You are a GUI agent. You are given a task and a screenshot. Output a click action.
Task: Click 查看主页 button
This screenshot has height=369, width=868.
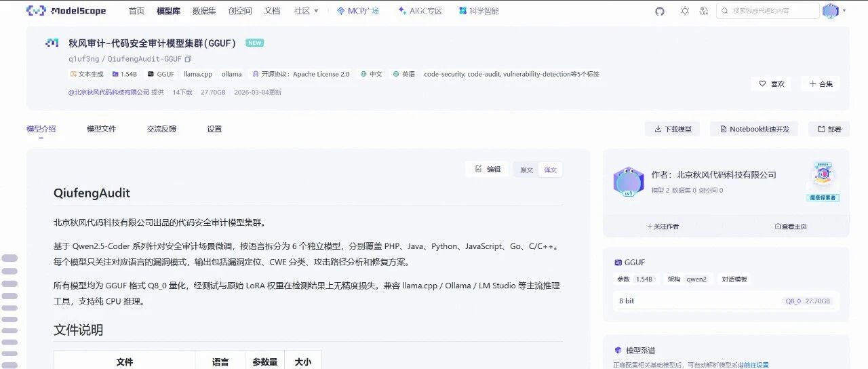[x=790, y=227]
